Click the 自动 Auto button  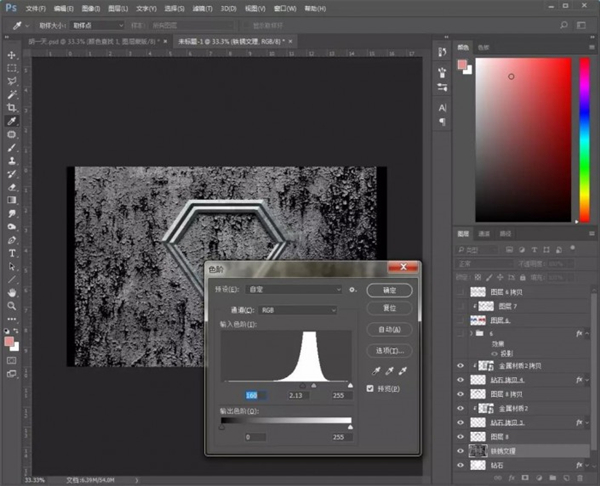point(389,329)
